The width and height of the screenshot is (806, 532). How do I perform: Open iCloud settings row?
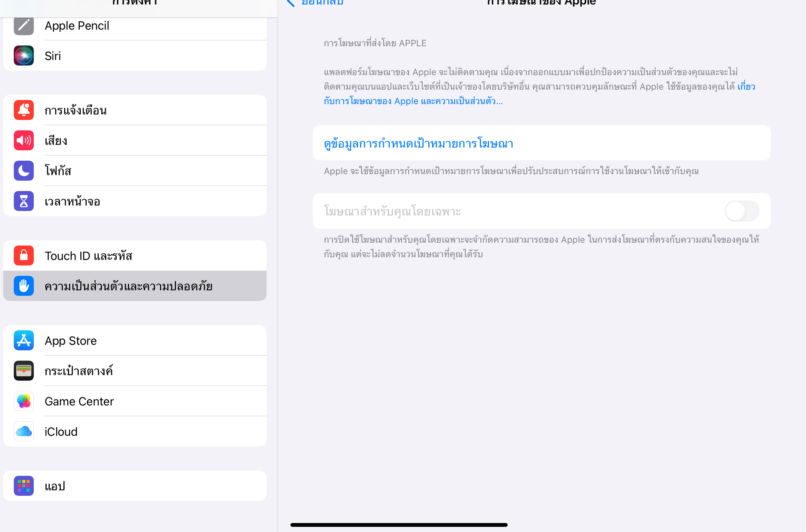click(135, 431)
